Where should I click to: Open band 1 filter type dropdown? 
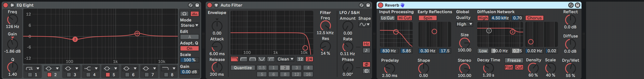tap(33, 68)
